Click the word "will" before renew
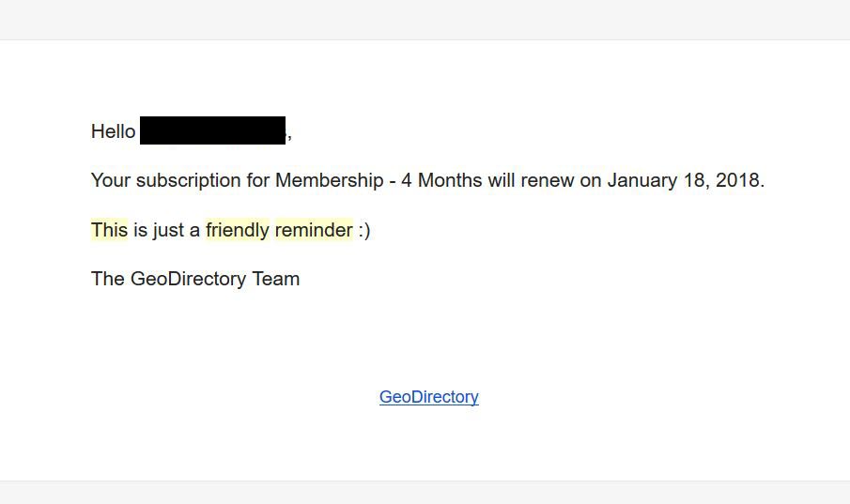Image resolution: width=850 pixels, height=504 pixels. [x=502, y=180]
